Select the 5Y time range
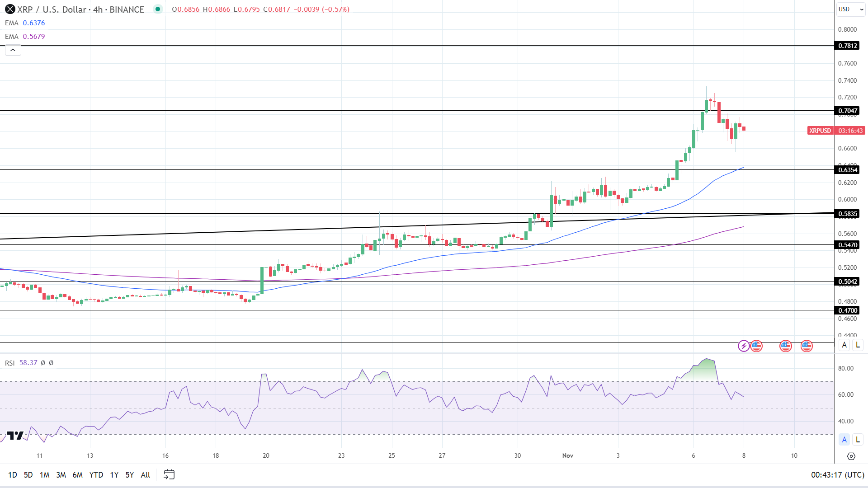This screenshot has width=868, height=488. pos(130,474)
